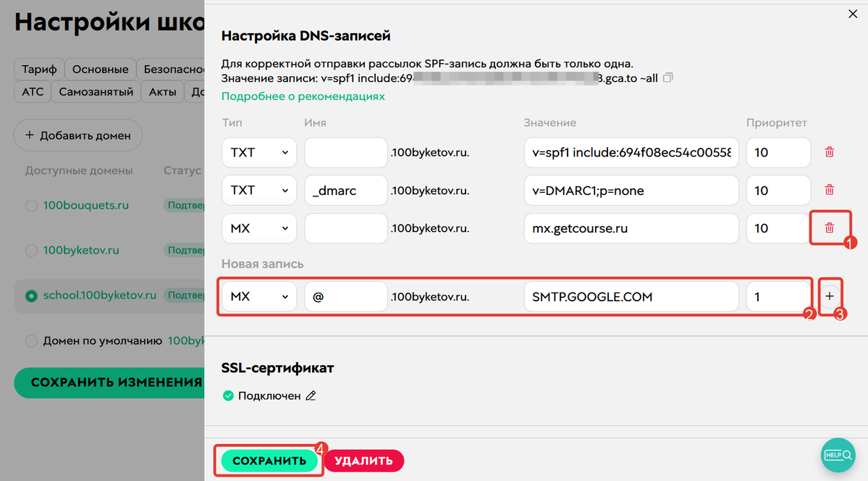Click the v=DMARC1;p=none value field
Screen dimensions: 868x481
point(631,190)
